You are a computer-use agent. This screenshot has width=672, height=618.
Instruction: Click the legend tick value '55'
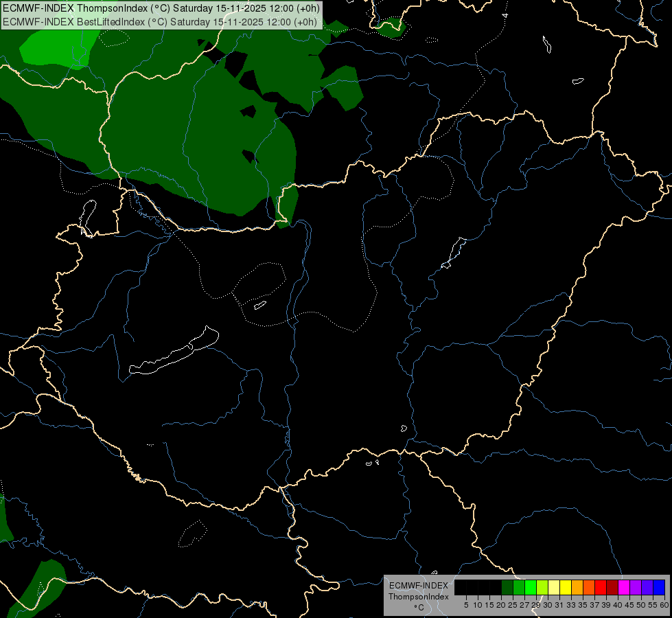pos(653,605)
